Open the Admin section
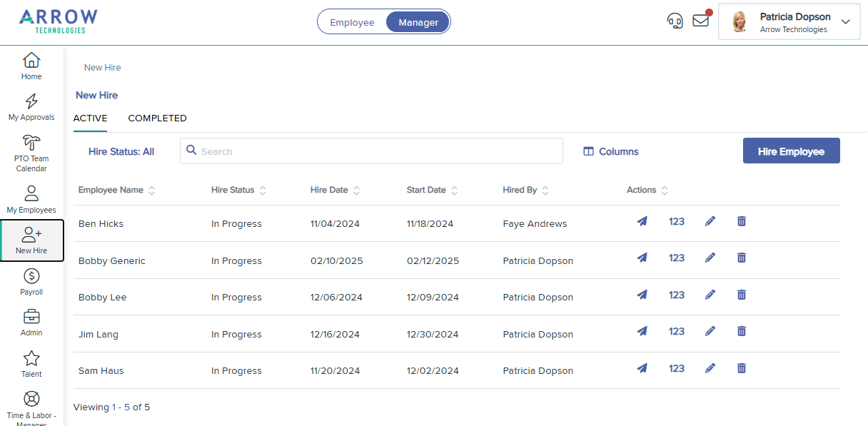This screenshot has width=868, height=426. tap(31, 323)
